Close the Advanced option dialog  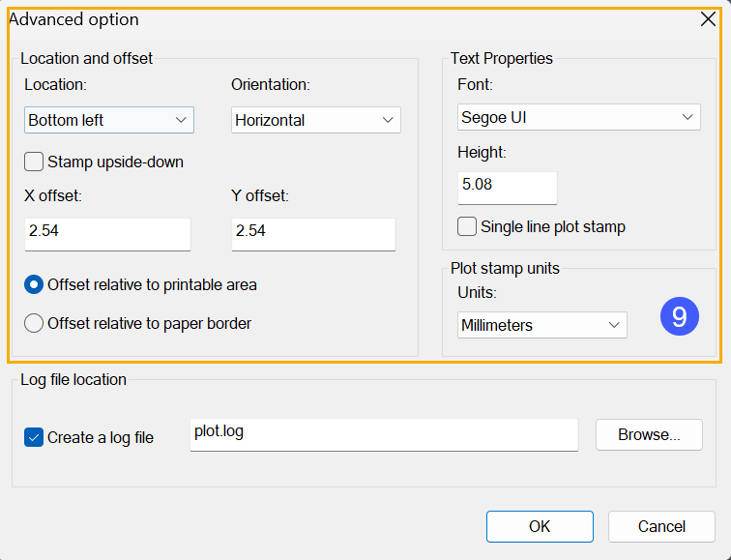point(708,19)
